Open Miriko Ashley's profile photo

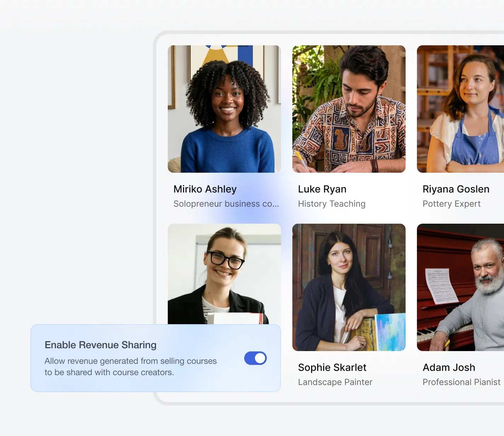[x=224, y=109]
